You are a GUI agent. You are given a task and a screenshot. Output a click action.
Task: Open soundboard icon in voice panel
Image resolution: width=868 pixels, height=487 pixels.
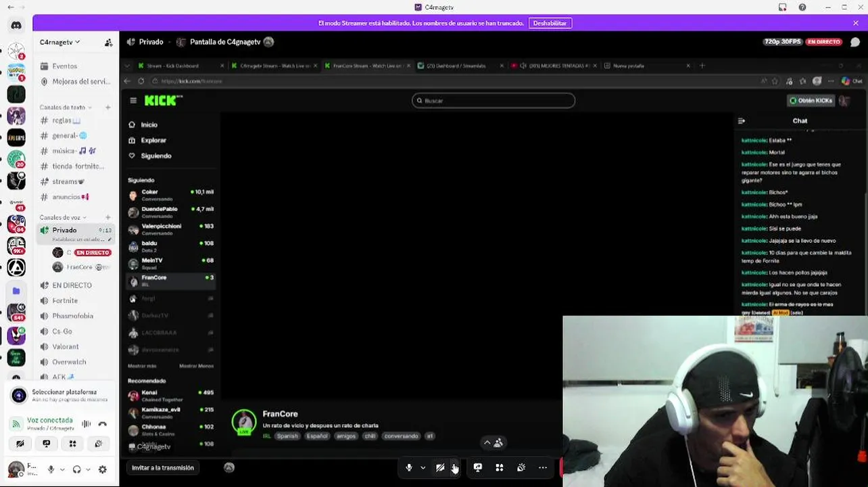(99, 444)
